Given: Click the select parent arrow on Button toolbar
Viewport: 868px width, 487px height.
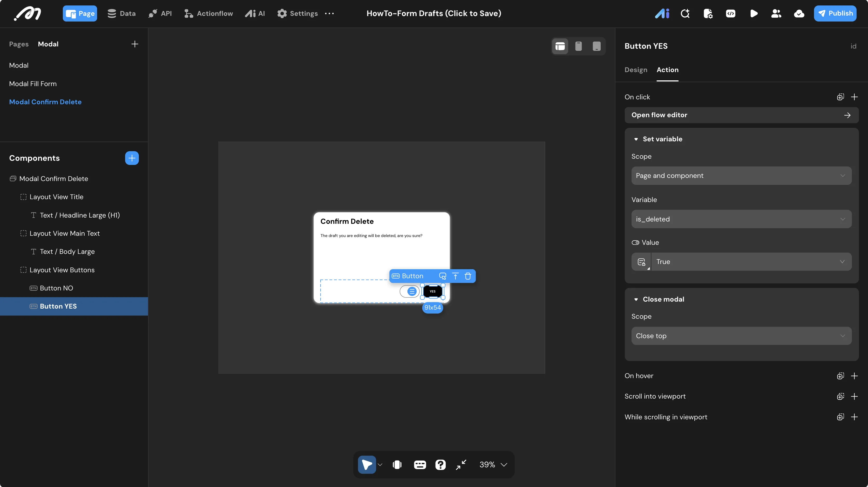Looking at the screenshot, I should pyautogui.click(x=455, y=276).
